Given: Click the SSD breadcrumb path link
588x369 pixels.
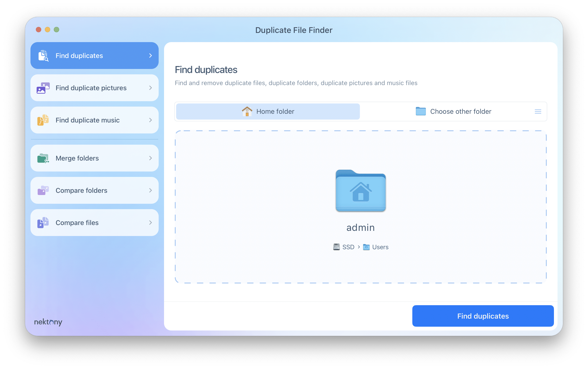Looking at the screenshot, I should pos(345,247).
